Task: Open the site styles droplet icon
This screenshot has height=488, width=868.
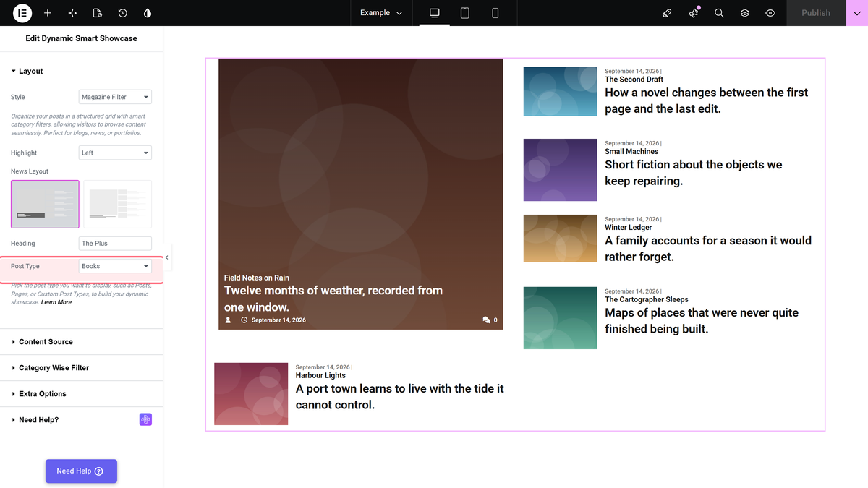Action: click(x=148, y=13)
